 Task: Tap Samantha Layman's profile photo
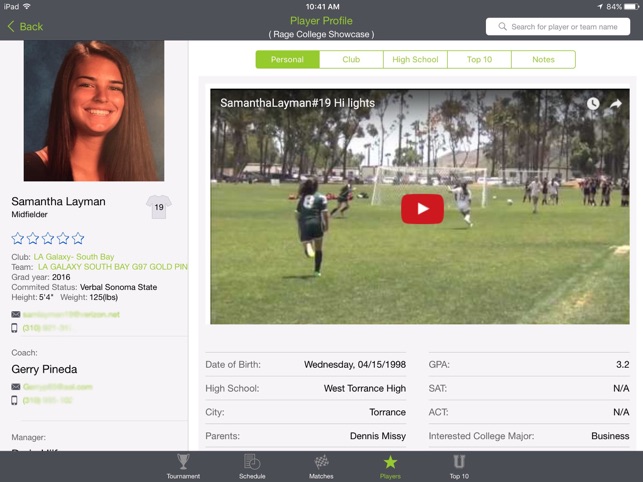coord(94,111)
